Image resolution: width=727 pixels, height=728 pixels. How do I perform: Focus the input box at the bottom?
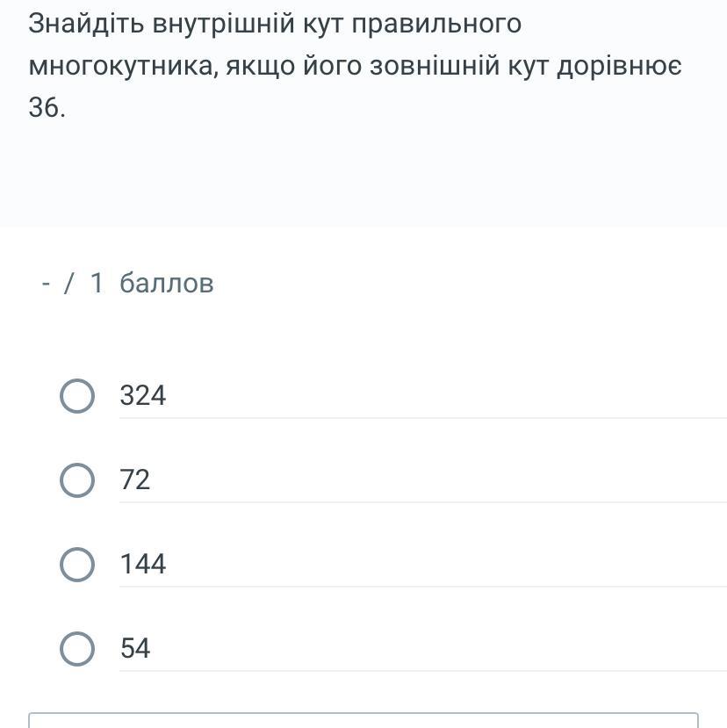[x=363, y=720]
